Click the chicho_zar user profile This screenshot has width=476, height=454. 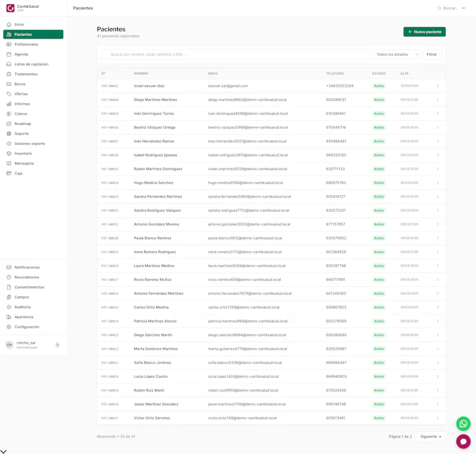[27, 345]
